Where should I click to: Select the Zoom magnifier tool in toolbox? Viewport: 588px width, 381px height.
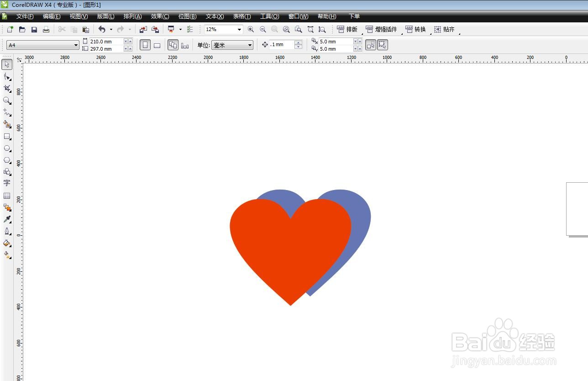coord(7,100)
